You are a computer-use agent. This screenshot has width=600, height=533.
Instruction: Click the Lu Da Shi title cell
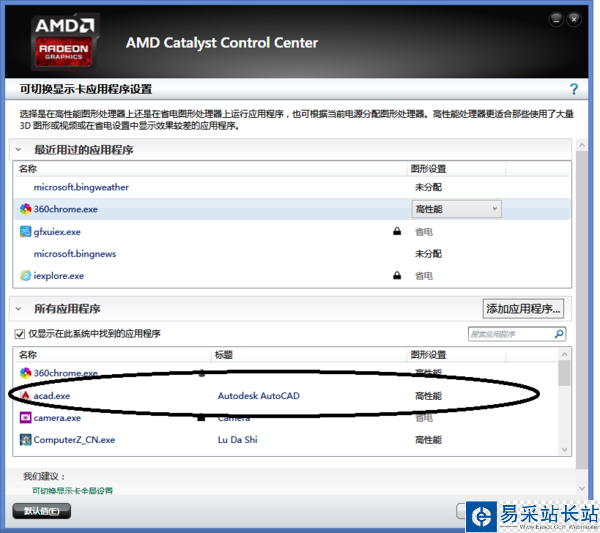[238, 440]
